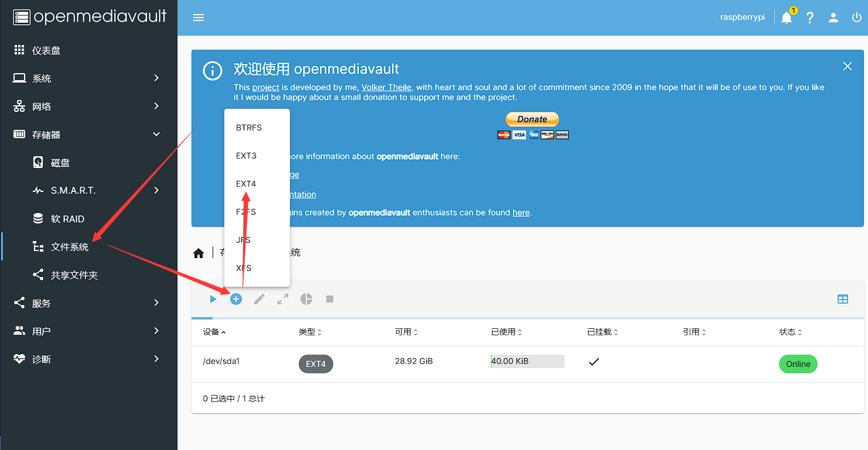The width and height of the screenshot is (868, 450).
Task: Open the 磁盘 page
Action: click(x=88, y=163)
